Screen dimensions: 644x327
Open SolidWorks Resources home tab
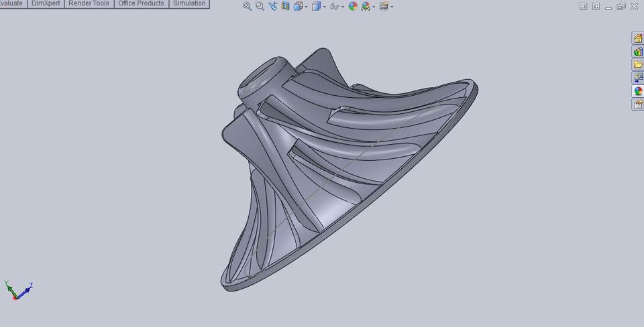click(x=638, y=39)
